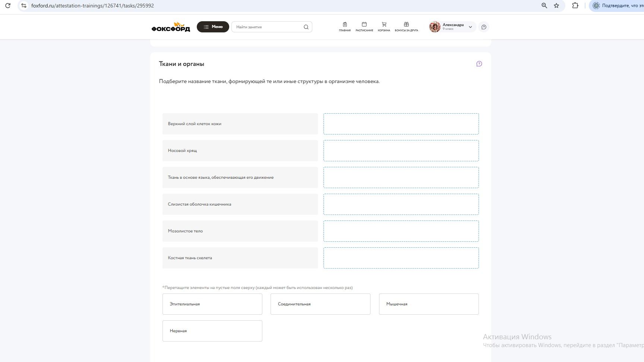Image resolution: width=644 pixels, height=362 pixels.
Task: Click the Подтвердите profile chip in browser
Action: tap(616, 6)
